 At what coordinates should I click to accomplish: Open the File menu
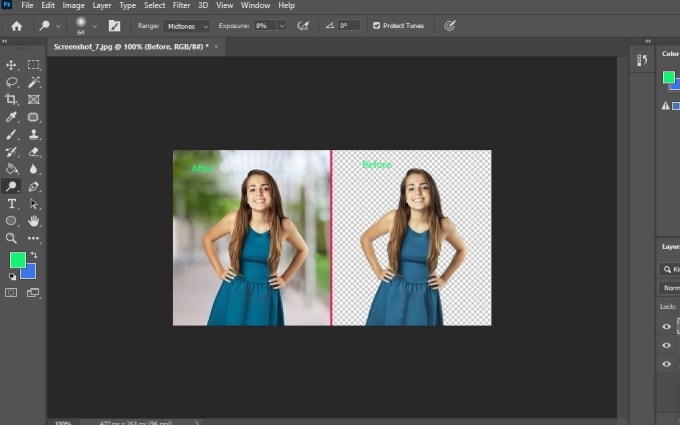(27, 6)
